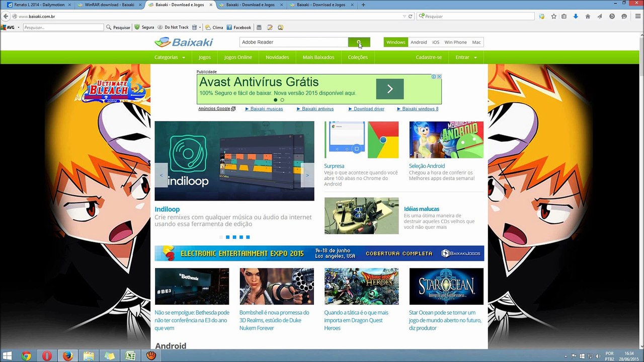Open File Explorer from the taskbar
This screenshot has height=362, width=644.
[89, 356]
